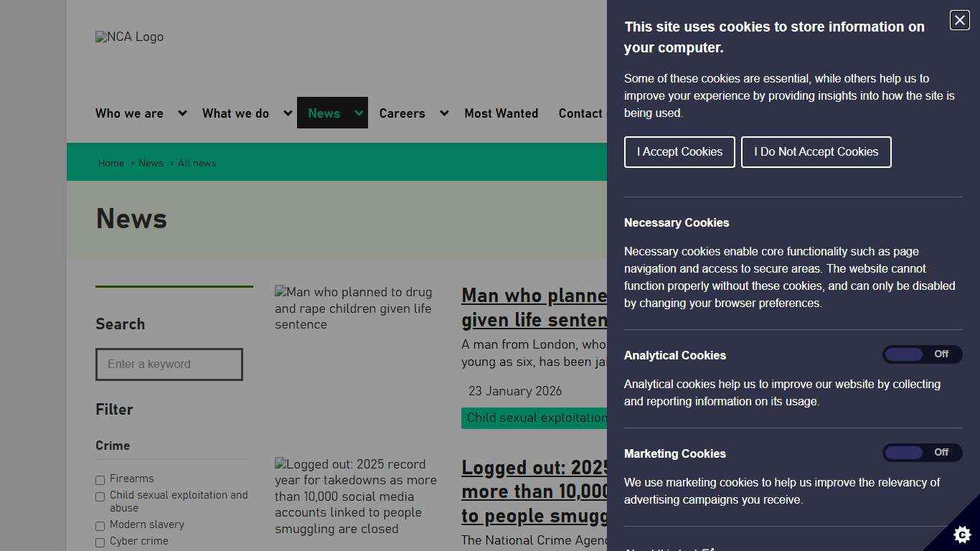Image resolution: width=980 pixels, height=551 pixels.
Task: Click the Logged out article image placeholder
Action: 281,464
